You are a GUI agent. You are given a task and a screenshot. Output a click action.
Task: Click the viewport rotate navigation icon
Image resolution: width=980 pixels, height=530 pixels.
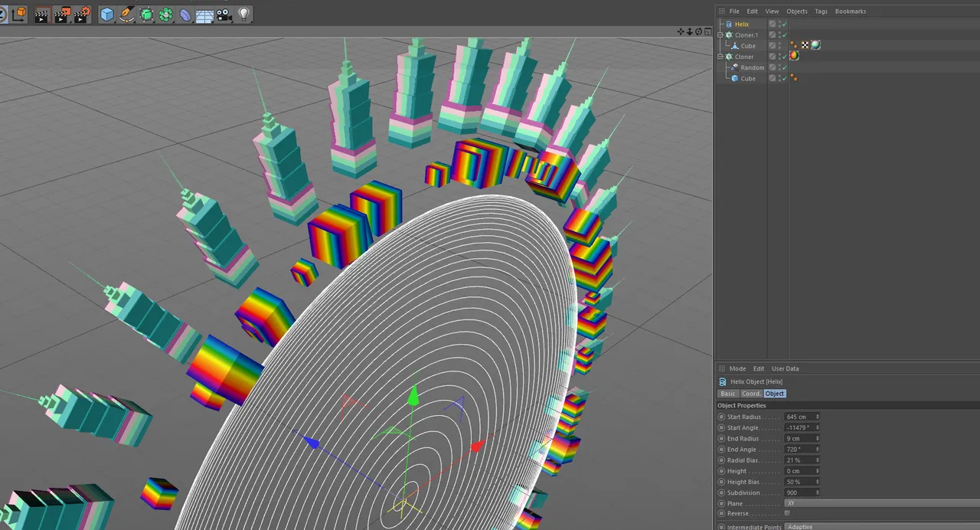click(698, 31)
